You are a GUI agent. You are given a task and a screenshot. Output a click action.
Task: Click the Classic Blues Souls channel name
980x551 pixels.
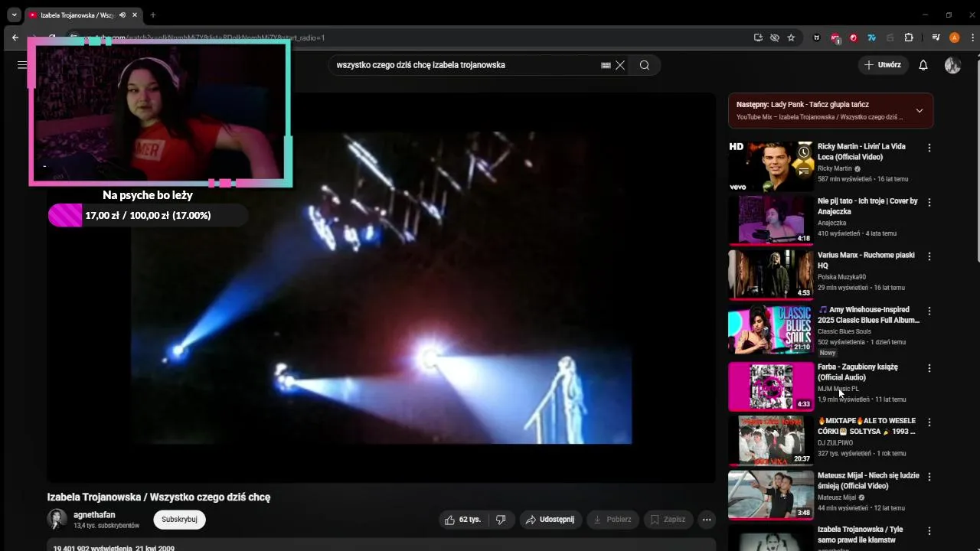[x=844, y=331]
